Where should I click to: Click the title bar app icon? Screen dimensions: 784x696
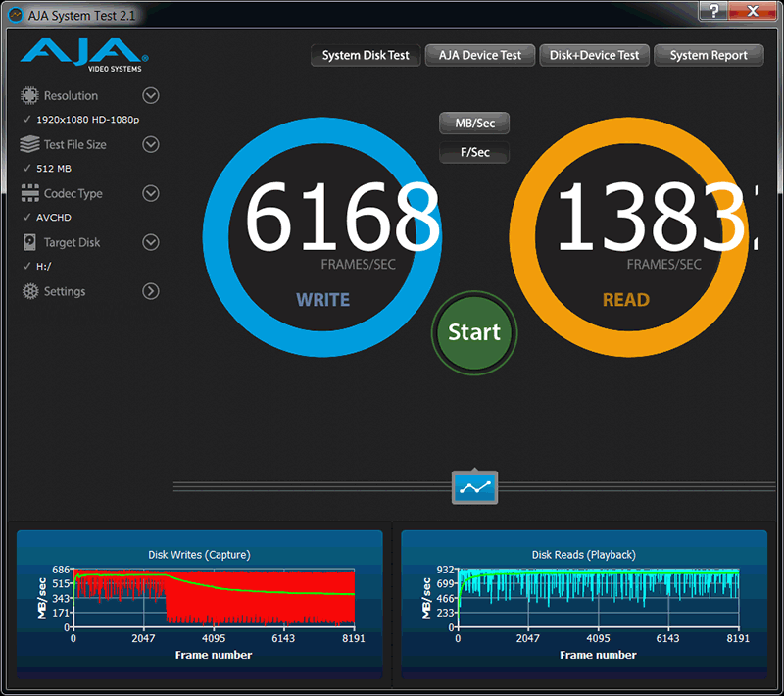[x=16, y=15]
